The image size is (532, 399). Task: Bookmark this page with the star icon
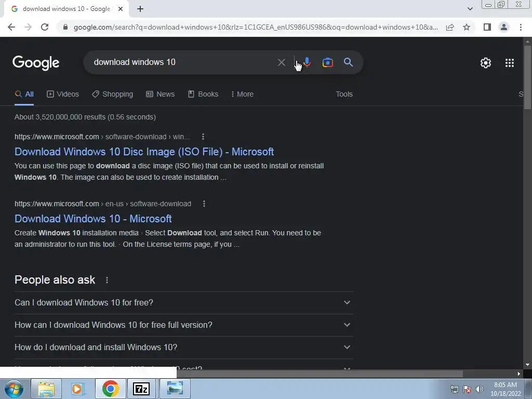467,27
